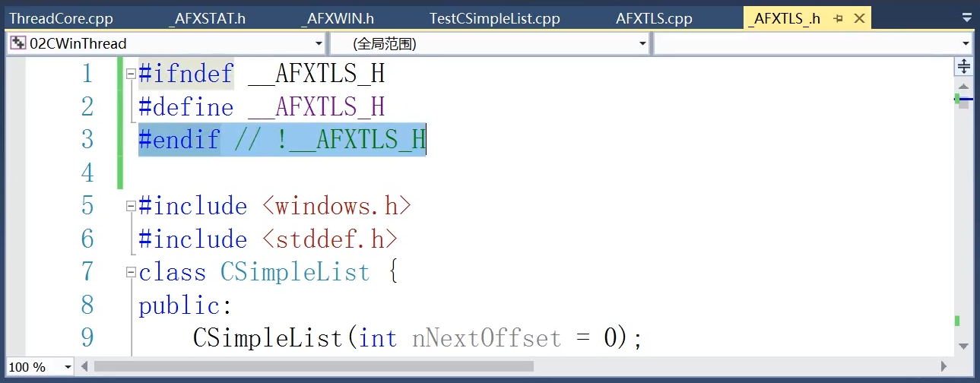The width and height of the screenshot is (980, 383).
Task: Click the comment // !__AFXTLS_H
Action: tap(330, 140)
